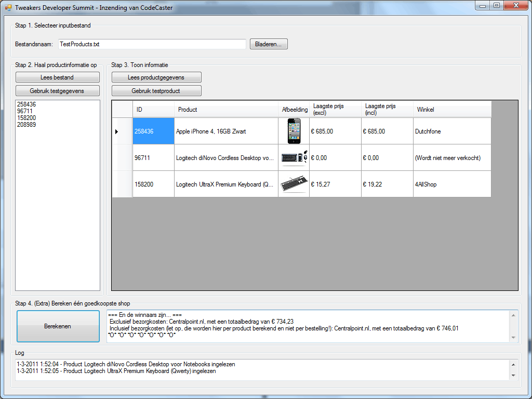The width and height of the screenshot is (532, 399).
Task: Close the Tweakers Developer Summit window
Action: click(x=516, y=5)
